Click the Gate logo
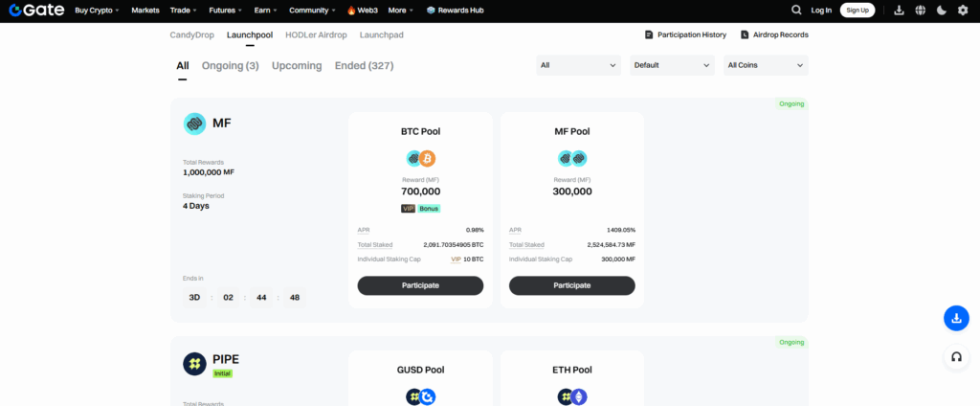980x406 pixels. pyautogui.click(x=35, y=11)
